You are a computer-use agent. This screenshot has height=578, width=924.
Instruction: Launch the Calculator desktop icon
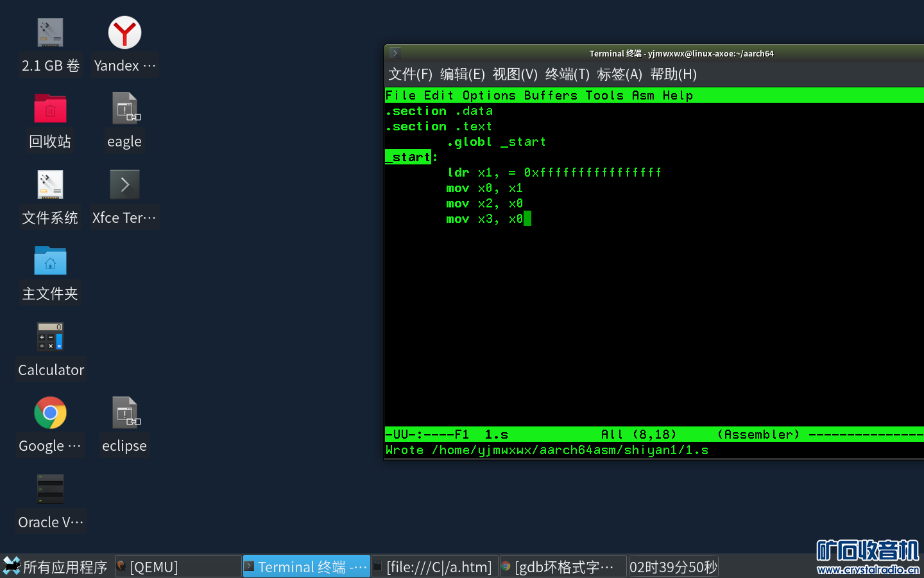pos(50,337)
